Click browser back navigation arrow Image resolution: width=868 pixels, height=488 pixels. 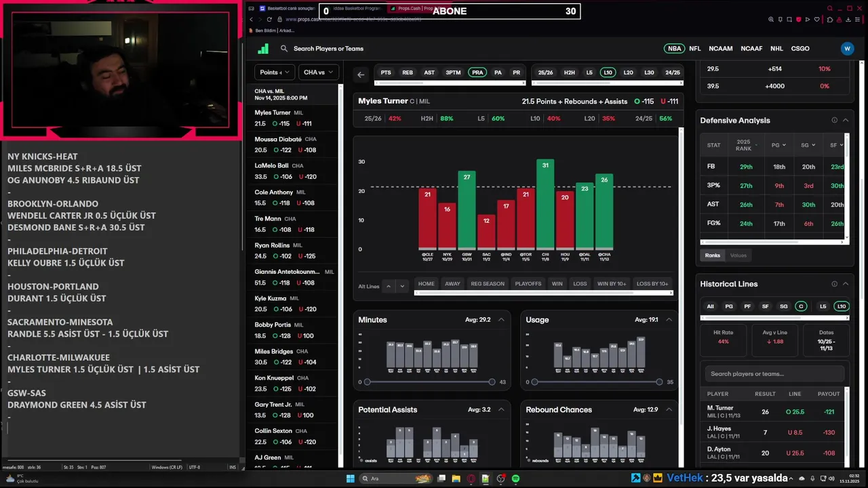[x=252, y=20]
